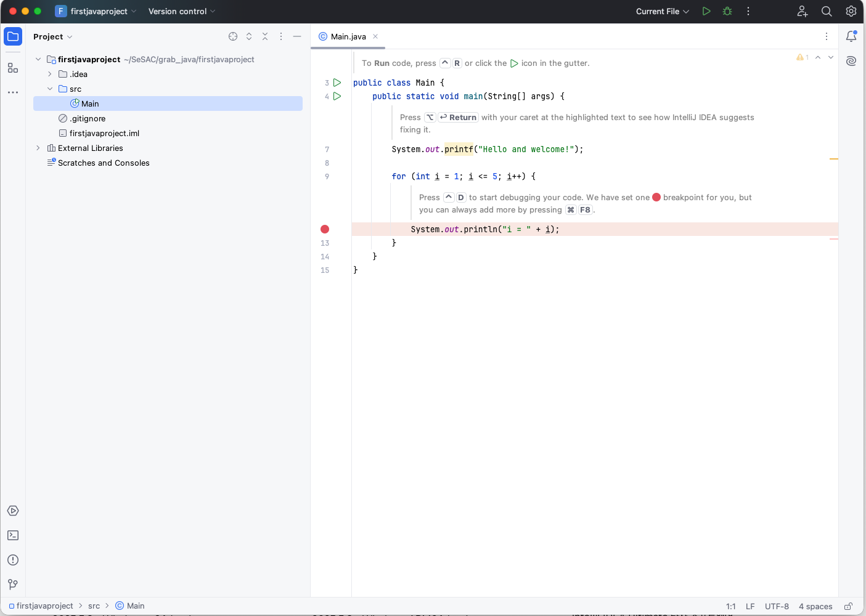Open Code With Me icon
The image size is (866, 616).
tap(803, 11)
